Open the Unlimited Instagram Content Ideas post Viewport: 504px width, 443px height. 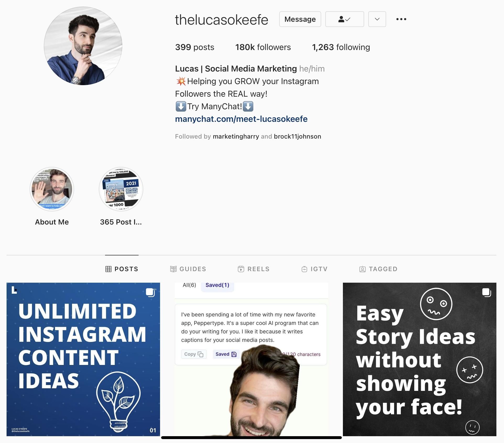83,359
